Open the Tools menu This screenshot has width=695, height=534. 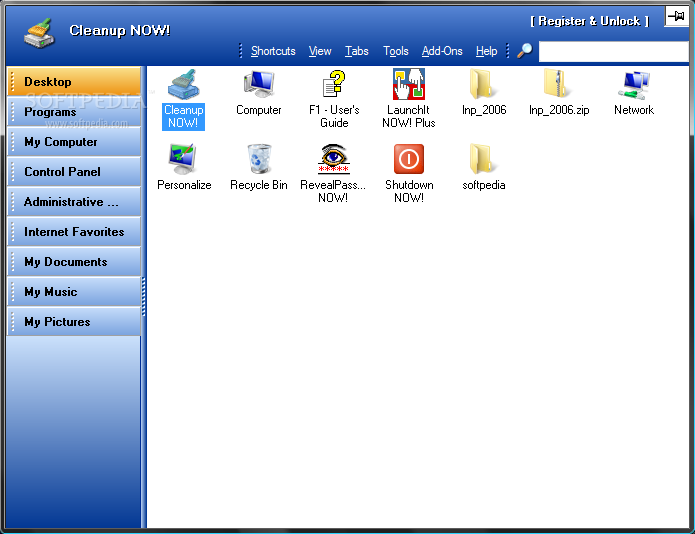[x=396, y=51]
